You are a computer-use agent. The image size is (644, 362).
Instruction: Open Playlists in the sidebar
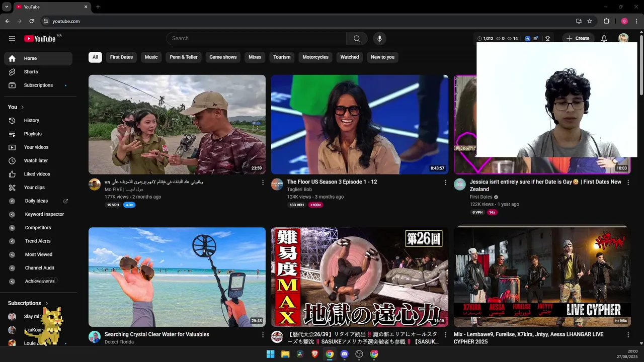click(x=38, y=134)
